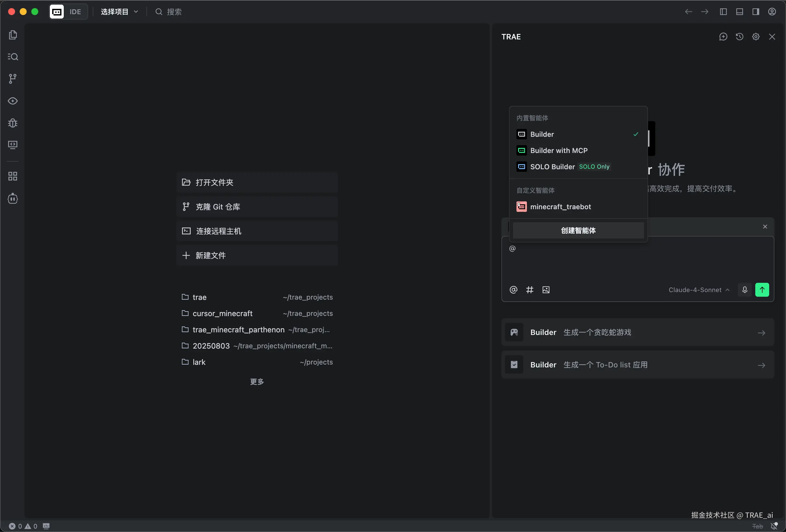This screenshot has width=786, height=532.
Task: Open Source Control branch icon in sidebar
Action: click(13, 79)
